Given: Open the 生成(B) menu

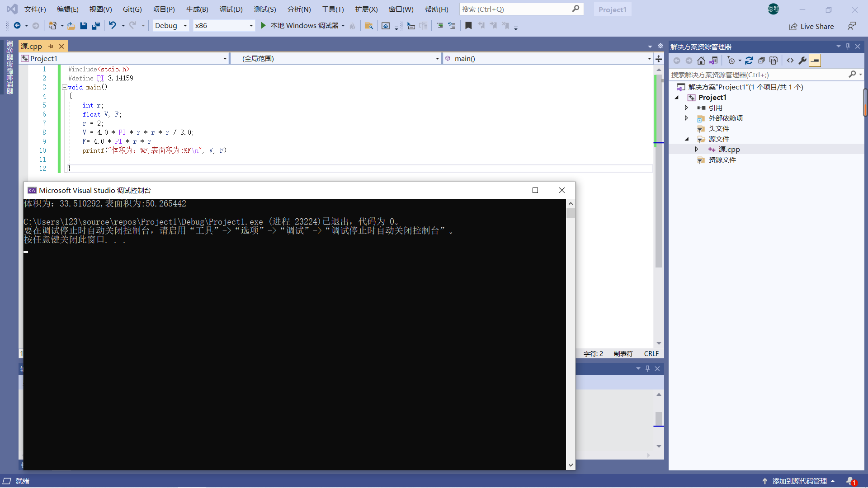Looking at the screenshot, I should coord(197,9).
